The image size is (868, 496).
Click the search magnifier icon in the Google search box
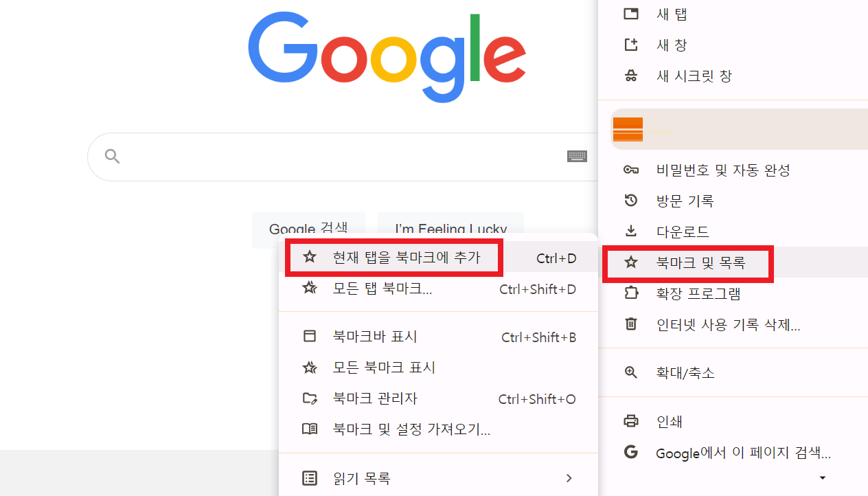click(x=112, y=157)
